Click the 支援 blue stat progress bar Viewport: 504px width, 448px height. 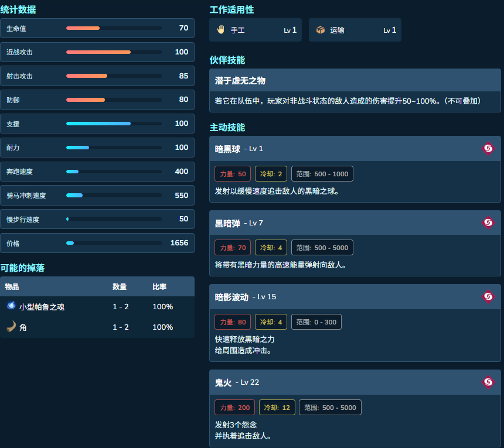(x=114, y=124)
